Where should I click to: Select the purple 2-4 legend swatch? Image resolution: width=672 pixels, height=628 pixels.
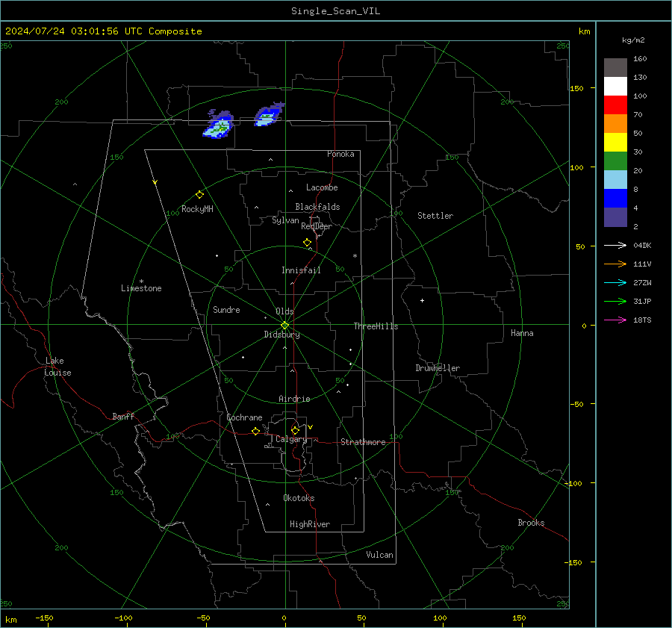tap(615, 217)
